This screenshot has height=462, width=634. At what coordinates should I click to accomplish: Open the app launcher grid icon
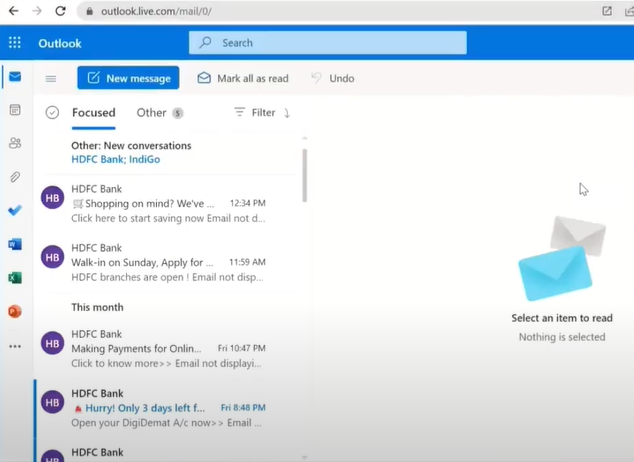(15, 42)
